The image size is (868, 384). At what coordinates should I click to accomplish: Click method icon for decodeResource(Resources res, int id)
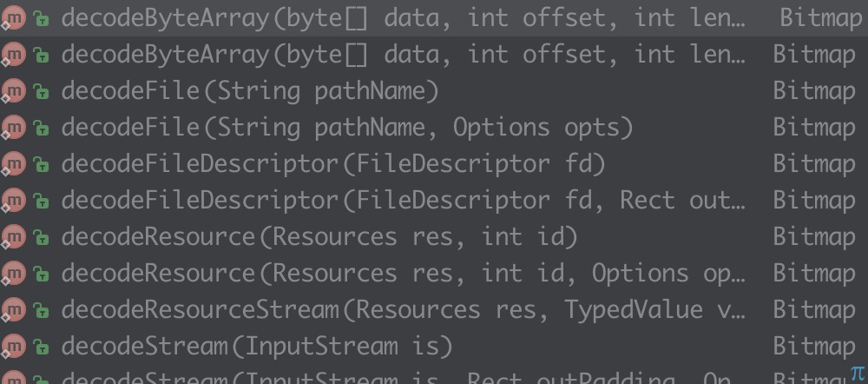12,237
